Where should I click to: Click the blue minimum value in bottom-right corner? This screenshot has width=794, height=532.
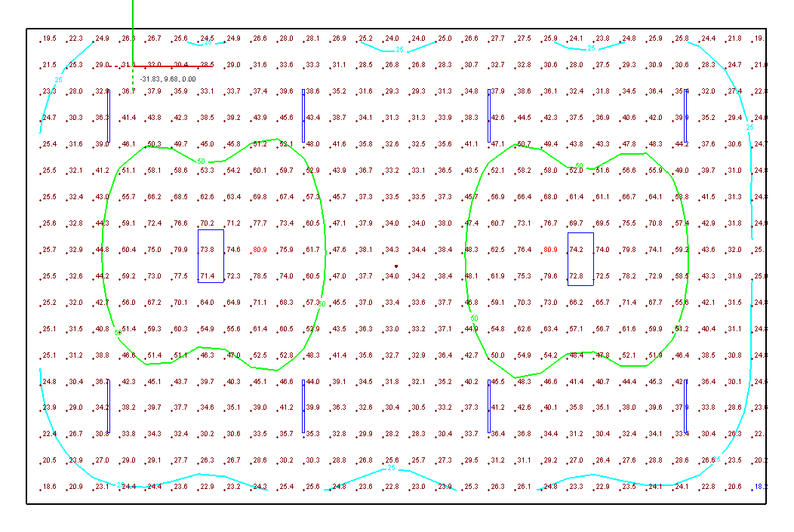pyautogui.click(x=761, y=487)
